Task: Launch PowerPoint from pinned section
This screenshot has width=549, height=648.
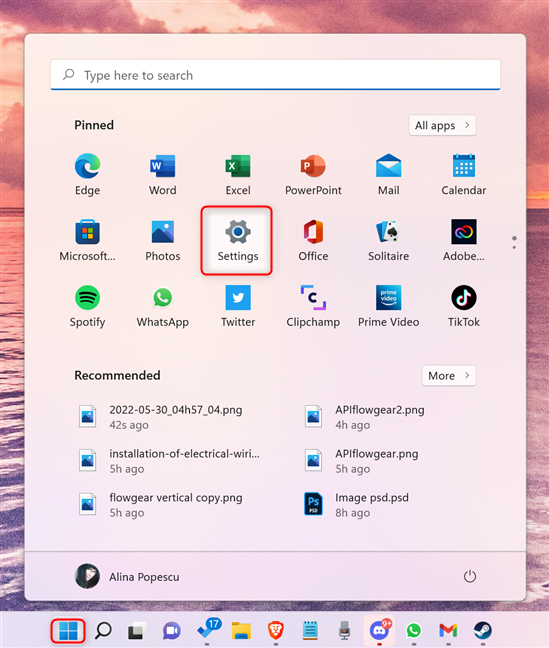Action: (x=313, y=174)
